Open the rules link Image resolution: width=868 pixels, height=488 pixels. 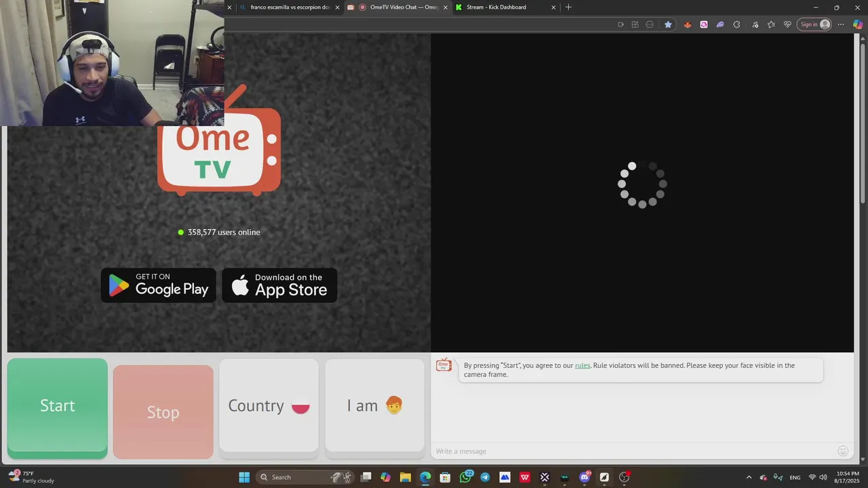[x=583, y=365]
